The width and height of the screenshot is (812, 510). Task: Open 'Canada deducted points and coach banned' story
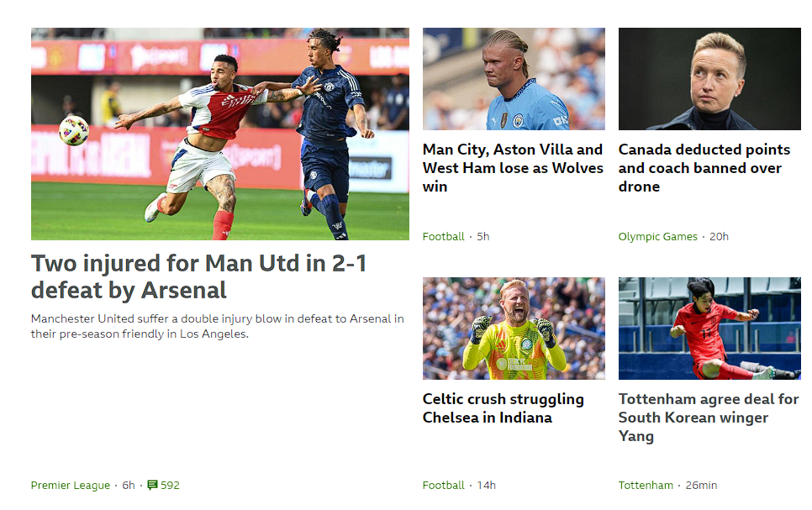pos(704,168)
